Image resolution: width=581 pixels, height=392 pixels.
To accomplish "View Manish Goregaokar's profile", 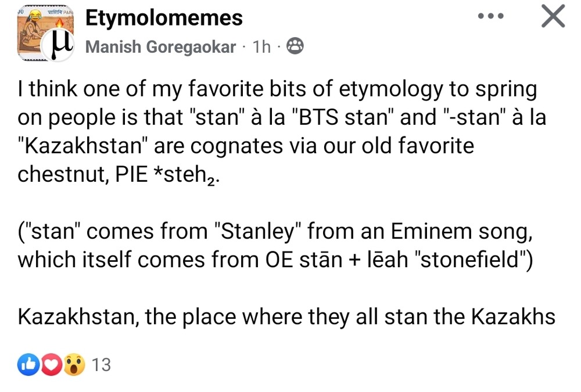I will tap(160, 47).
